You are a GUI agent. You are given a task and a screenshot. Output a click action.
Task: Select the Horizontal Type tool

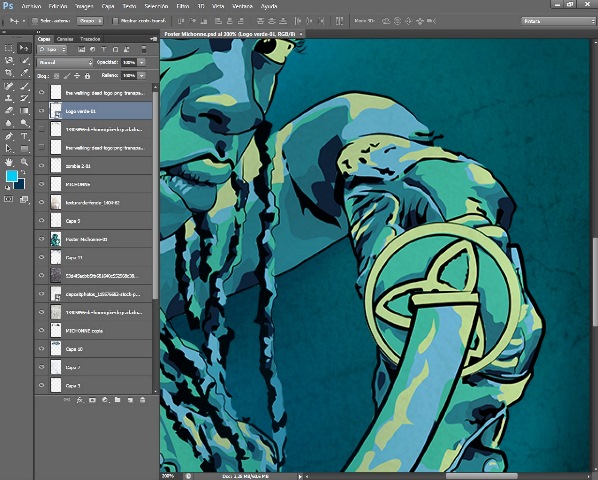point(24,136)
